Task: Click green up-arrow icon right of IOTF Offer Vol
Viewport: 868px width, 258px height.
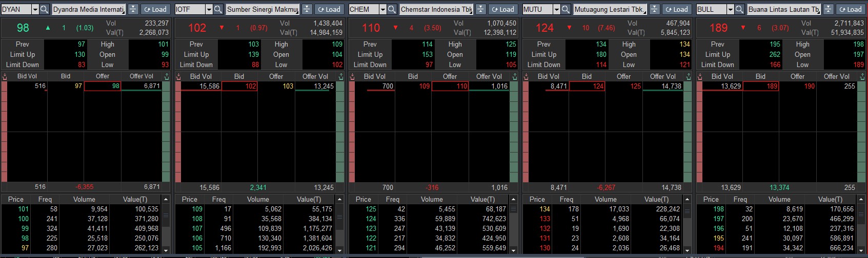Action: (x=340, y=76)
